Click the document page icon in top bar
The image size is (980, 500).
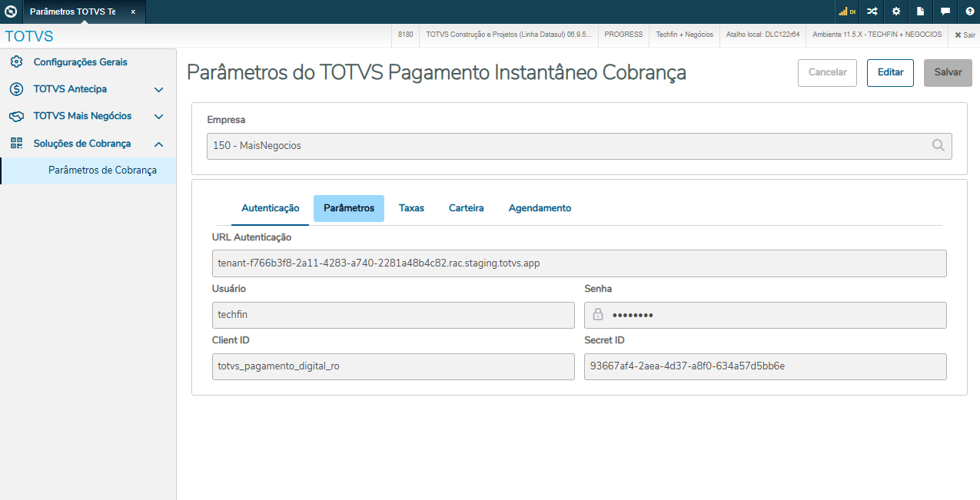(x=920, y=12)
